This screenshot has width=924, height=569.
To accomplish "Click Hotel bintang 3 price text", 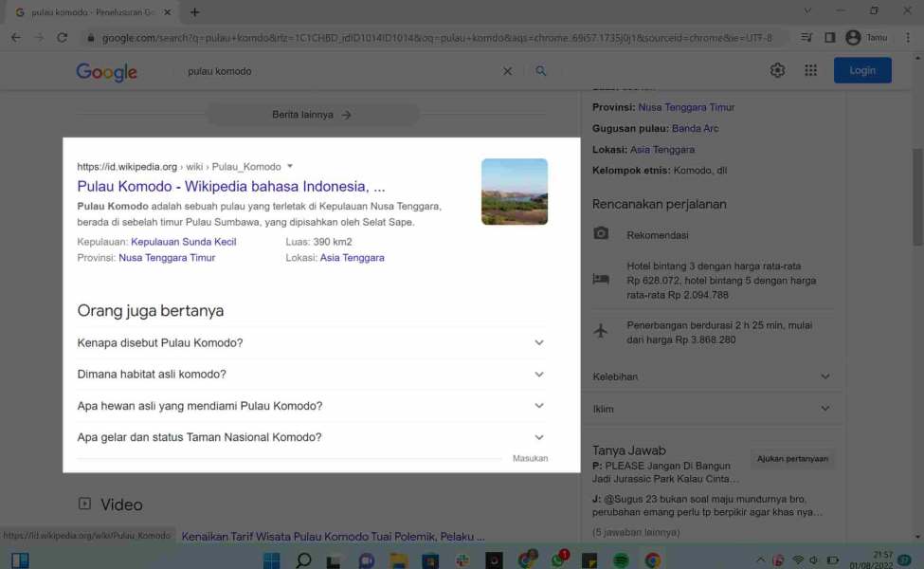I will pos(721,281).
